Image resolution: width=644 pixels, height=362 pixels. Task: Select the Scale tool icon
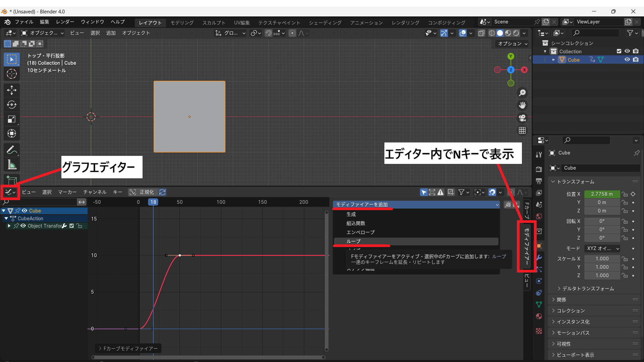click(12, 119)
